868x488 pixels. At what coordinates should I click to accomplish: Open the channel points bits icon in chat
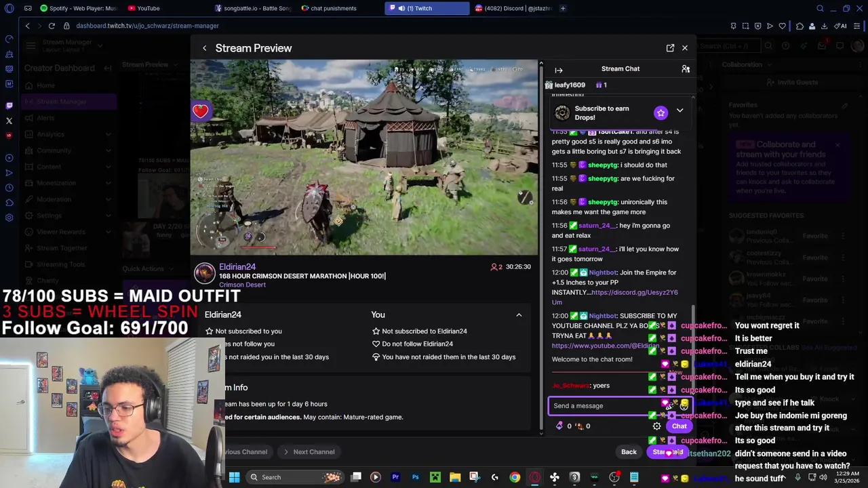(x=559, y=426)
